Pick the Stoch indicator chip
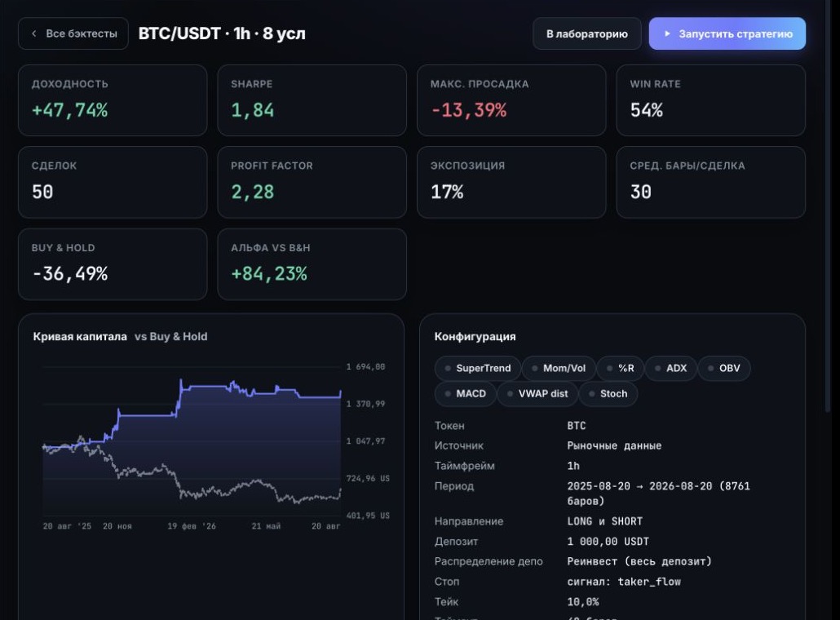 [608, 394]
